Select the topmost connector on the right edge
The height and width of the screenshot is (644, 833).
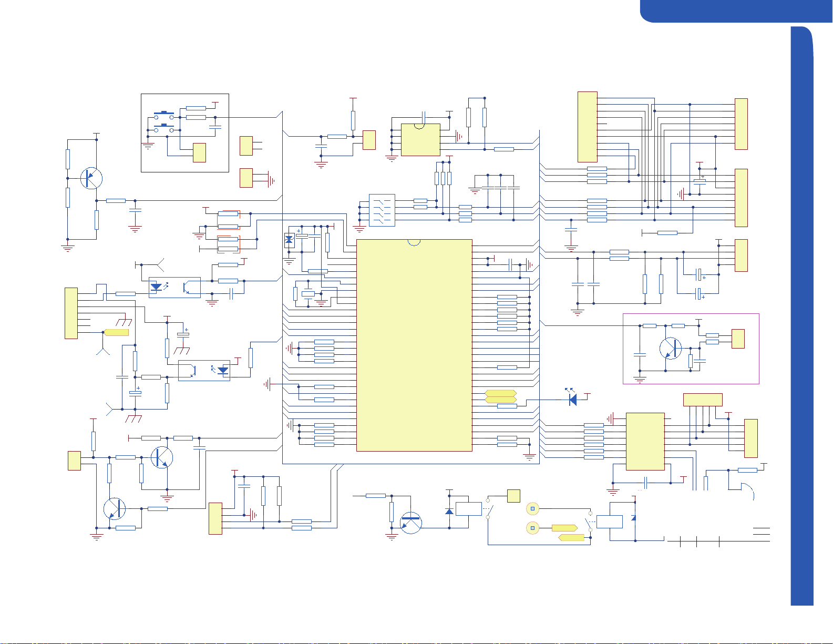coord(741,124)
